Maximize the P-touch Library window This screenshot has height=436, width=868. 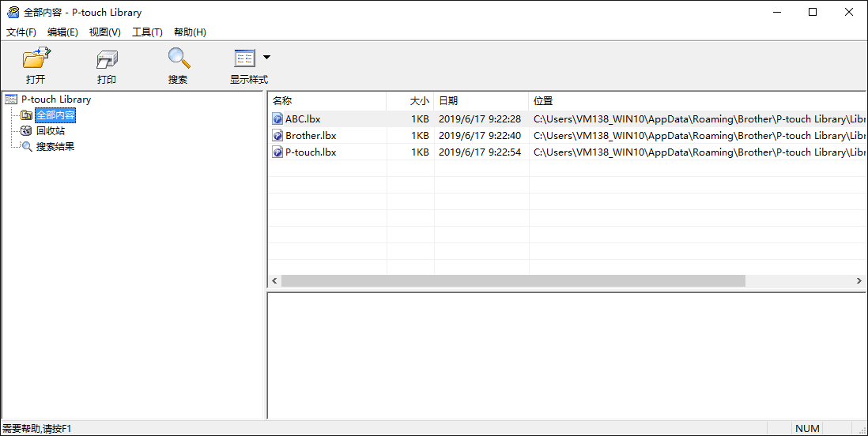click(813, 12)
